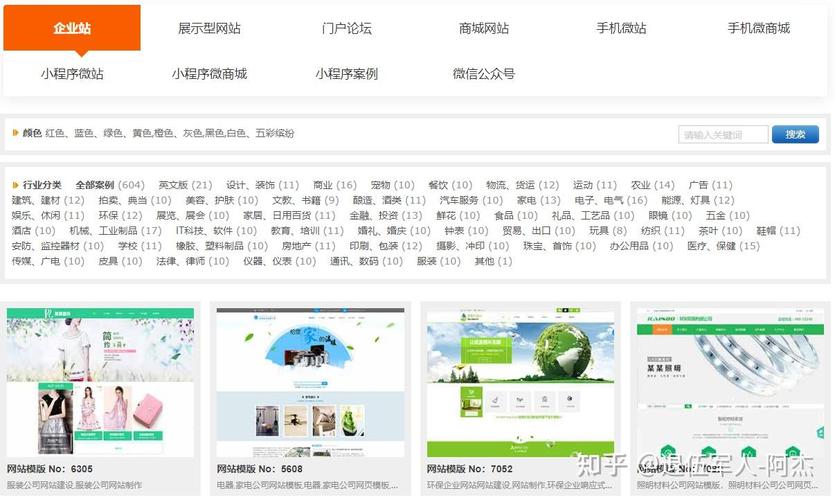The image size is (835, 500).
Task: Open the 茶叶 (10) category
Action: click(x=721, y=231)
